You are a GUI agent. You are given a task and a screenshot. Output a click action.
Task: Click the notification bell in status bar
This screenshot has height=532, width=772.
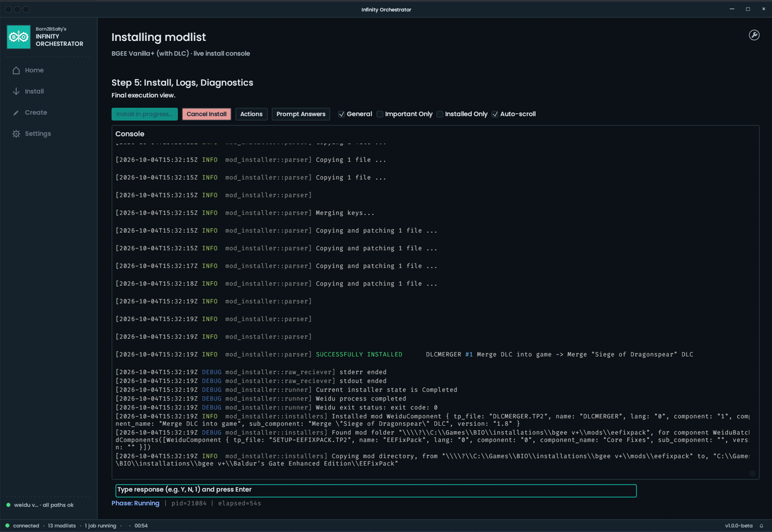point(761,526)
